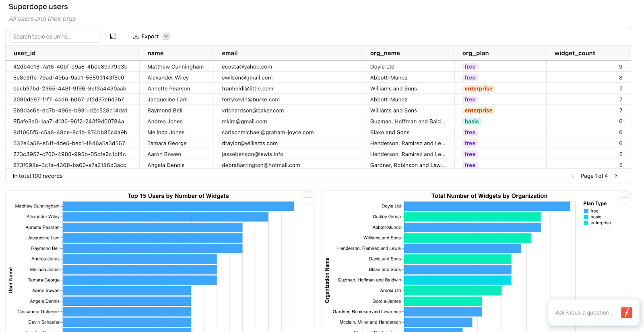644x332 pixels.
Task: Click the Export download icon
Action: (x=136, y=37)
